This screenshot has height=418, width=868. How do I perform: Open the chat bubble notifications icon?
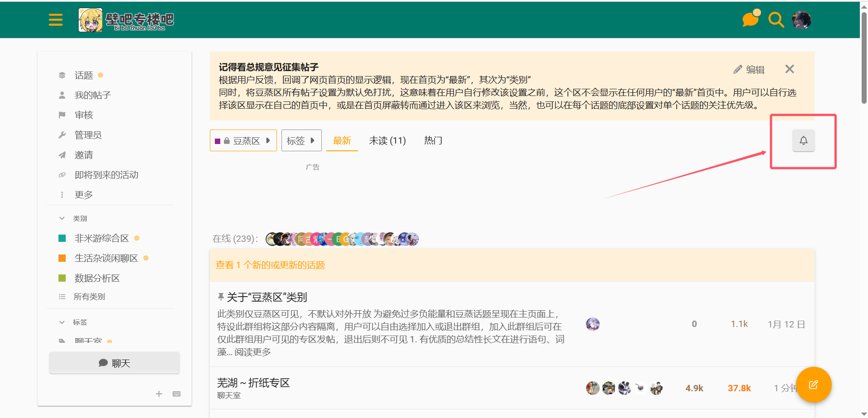pyautogui.click(x=750, y=19)
